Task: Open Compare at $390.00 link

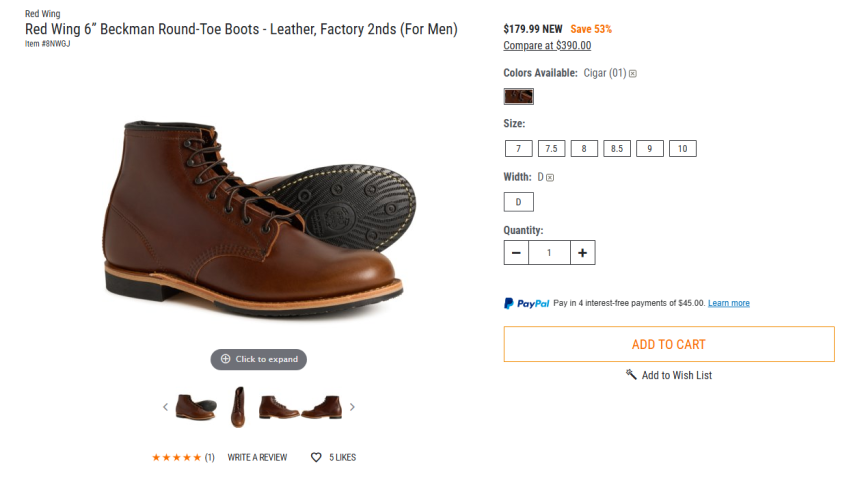Action: pyautogui.click(x=547, y=46)
